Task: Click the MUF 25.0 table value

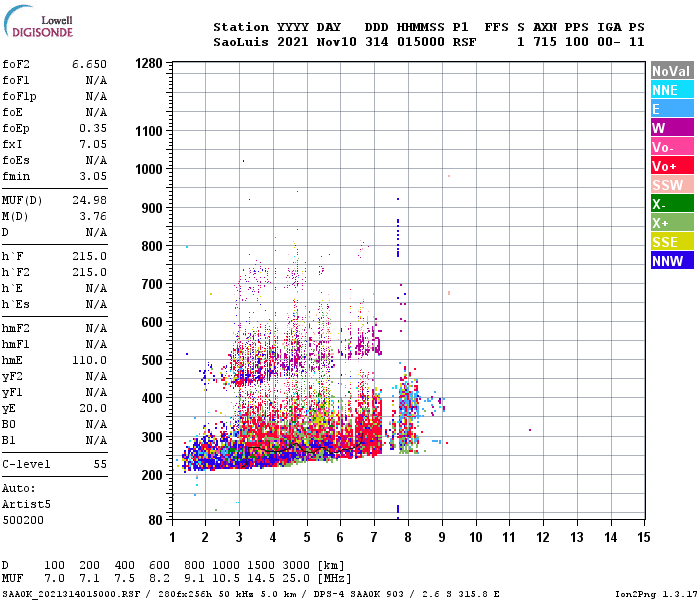Action: coord(296,578)
